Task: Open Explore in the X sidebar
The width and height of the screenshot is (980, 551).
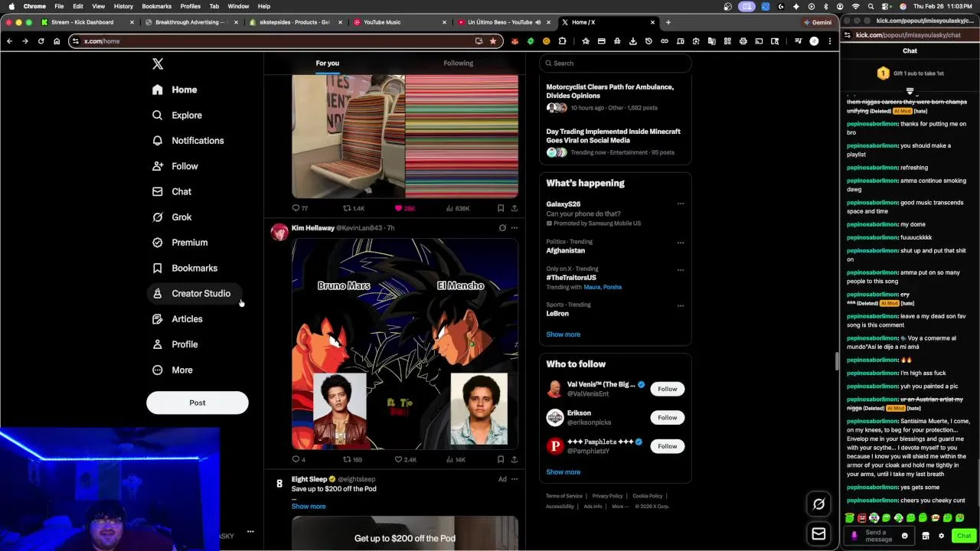Action: [x=177, y=115]
